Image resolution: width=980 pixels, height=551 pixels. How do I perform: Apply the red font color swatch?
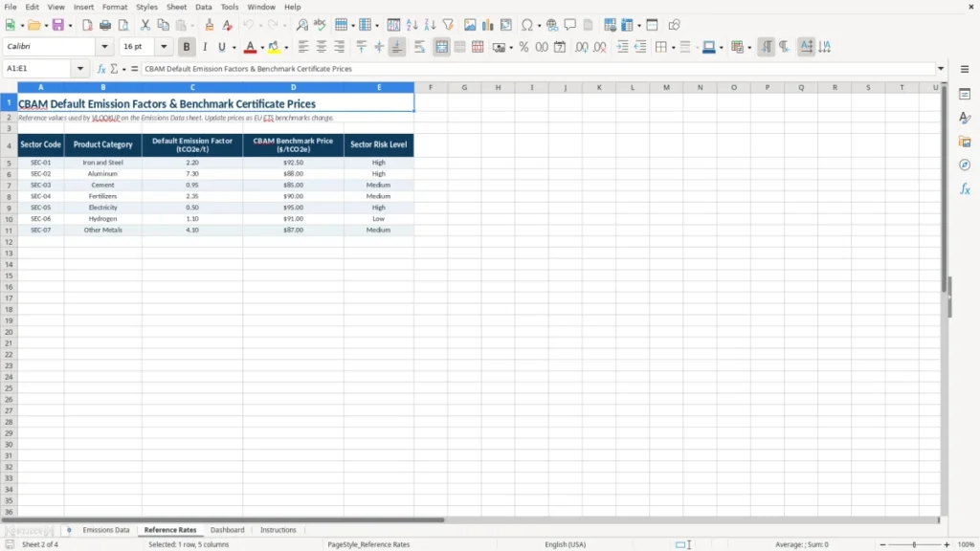(x=250, y=47)
